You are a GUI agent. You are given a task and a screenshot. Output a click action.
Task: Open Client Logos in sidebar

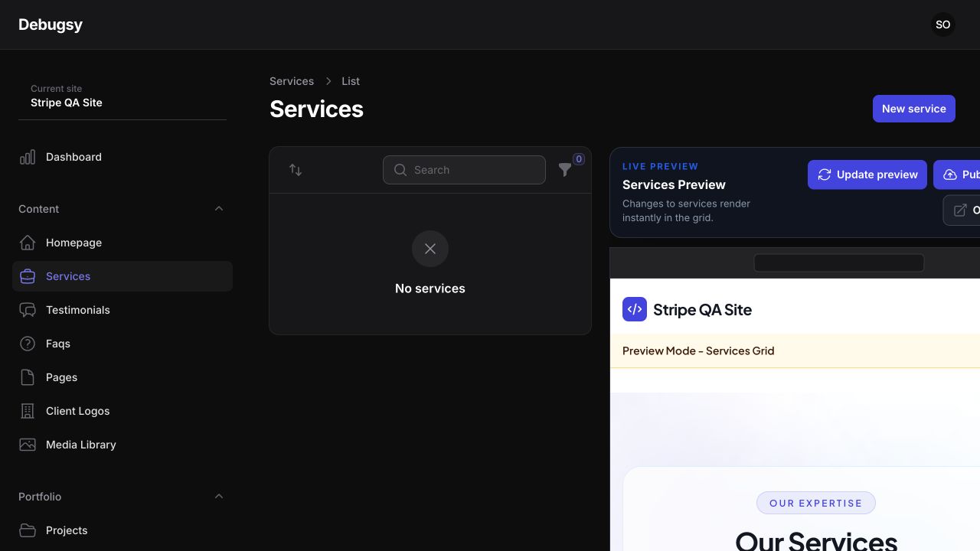(x=122, y=411)
